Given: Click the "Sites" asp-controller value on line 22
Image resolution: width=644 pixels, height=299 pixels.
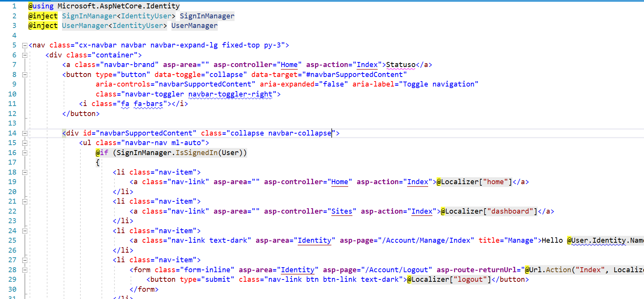Looking at the screenshot, I should coord(341,211).
